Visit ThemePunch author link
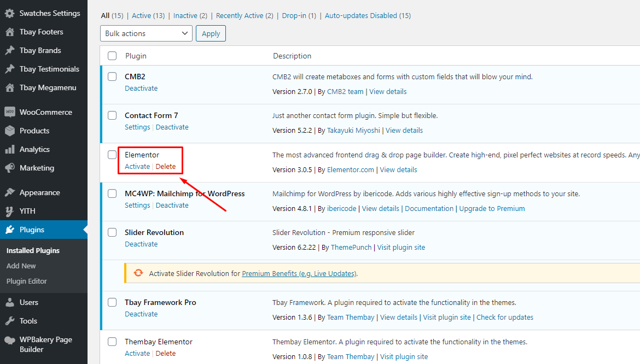The height and width of the screenshot is (364, 640). tap(351, 248)
